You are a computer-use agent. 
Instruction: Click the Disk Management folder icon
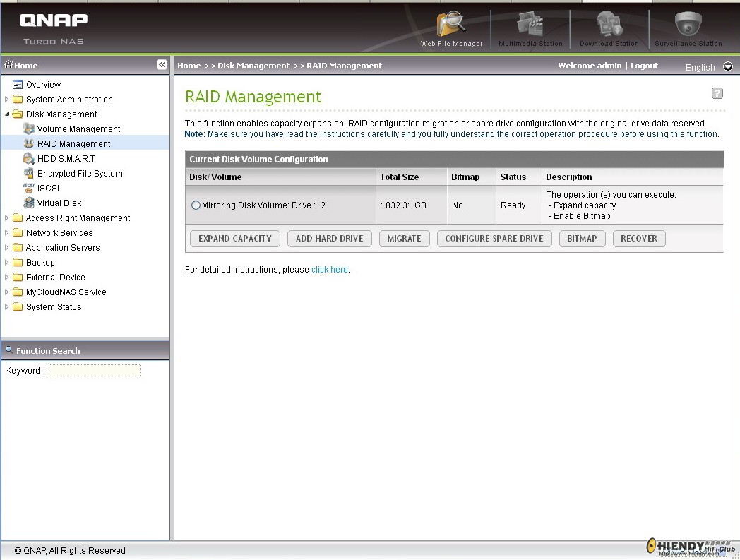pos(18,114)
